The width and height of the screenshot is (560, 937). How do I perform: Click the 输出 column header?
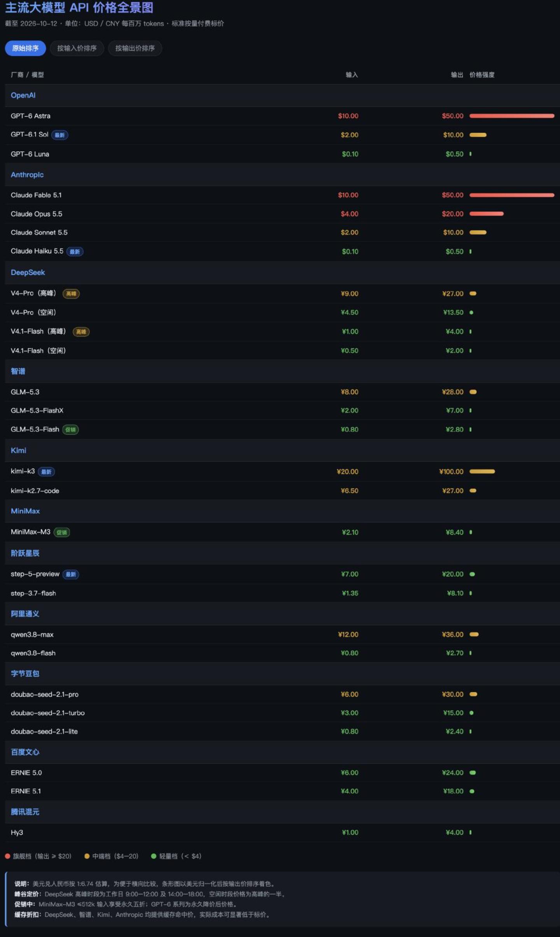[x=457, y=75]
